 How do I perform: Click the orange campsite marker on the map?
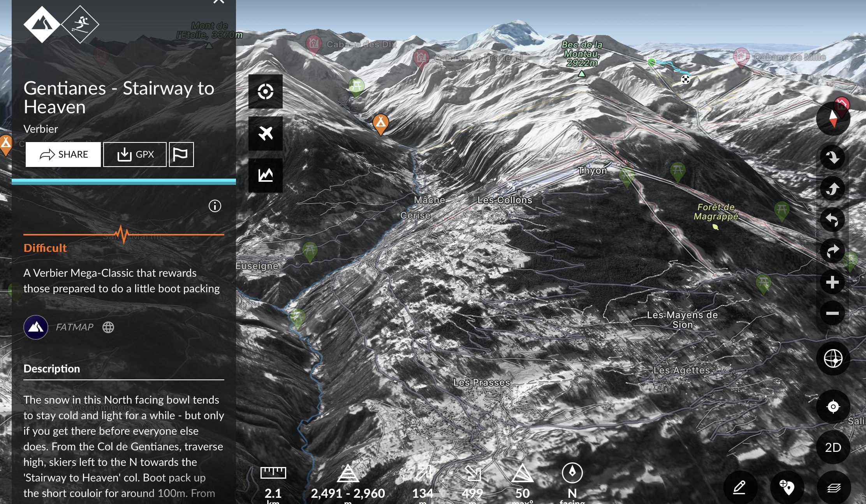381,124
